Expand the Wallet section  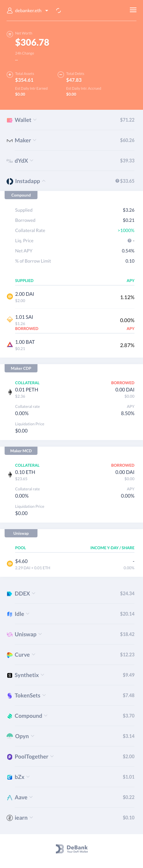click(72, 120)
